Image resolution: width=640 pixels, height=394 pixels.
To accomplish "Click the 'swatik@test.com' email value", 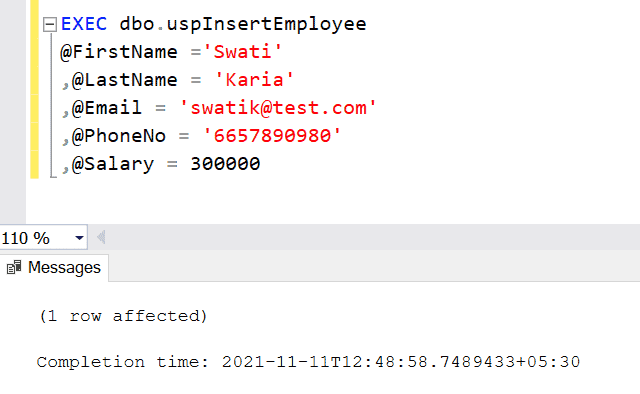I will (x=278, y=108).
